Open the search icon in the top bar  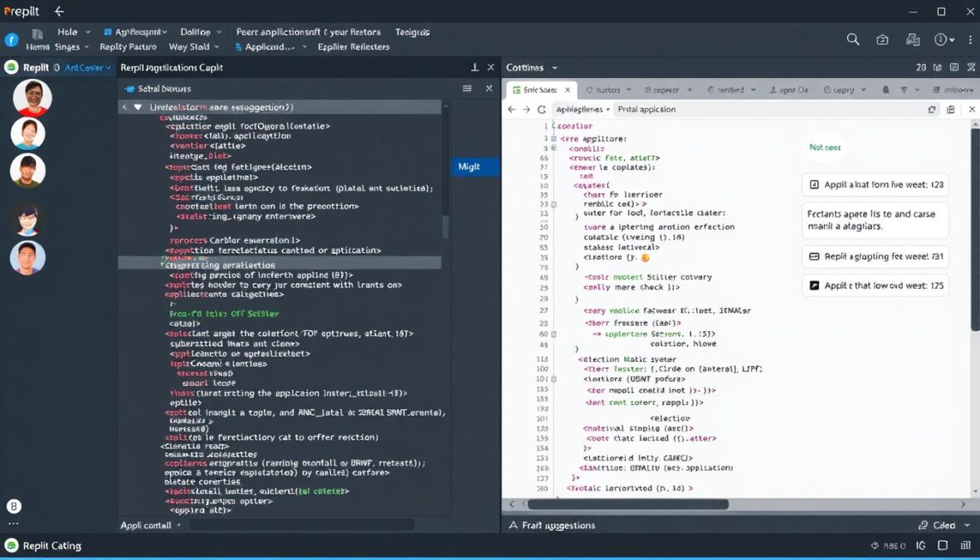pyautogui.click(x=852, y=38)
